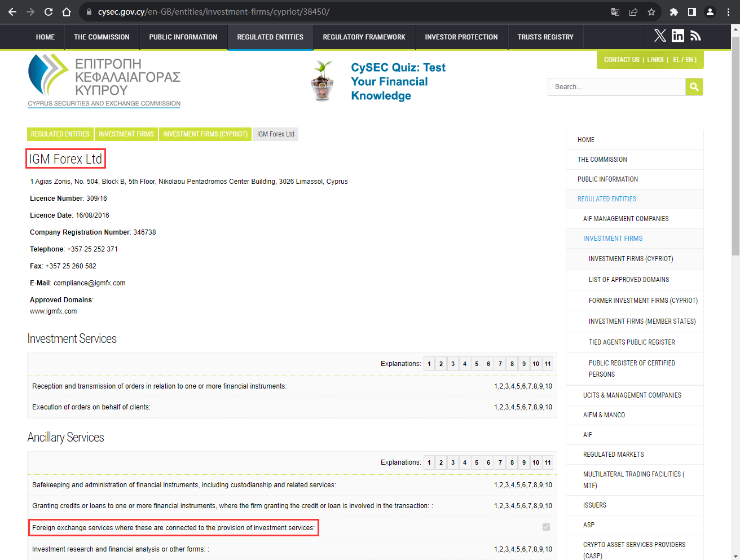Screen dimensions: 740x560
Task: Open CySEC's LinkedIn page icon
Action: click(678, 36)
